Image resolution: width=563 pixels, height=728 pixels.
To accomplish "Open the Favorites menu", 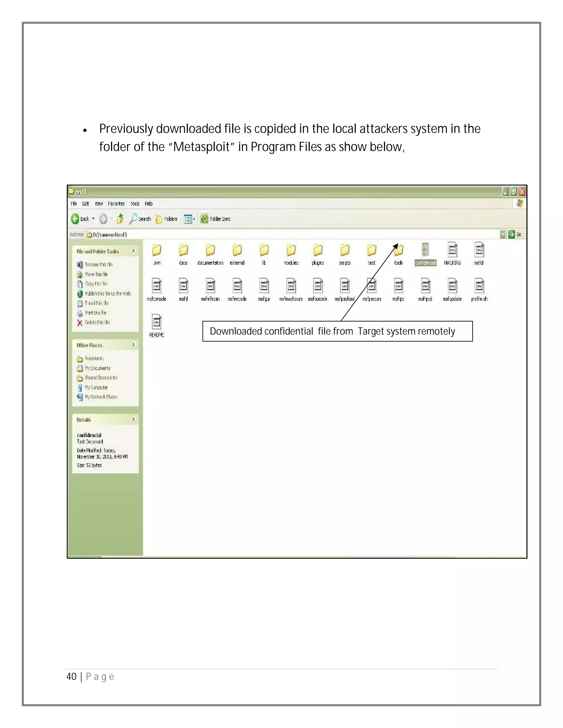I will click(x=116, y=204).
